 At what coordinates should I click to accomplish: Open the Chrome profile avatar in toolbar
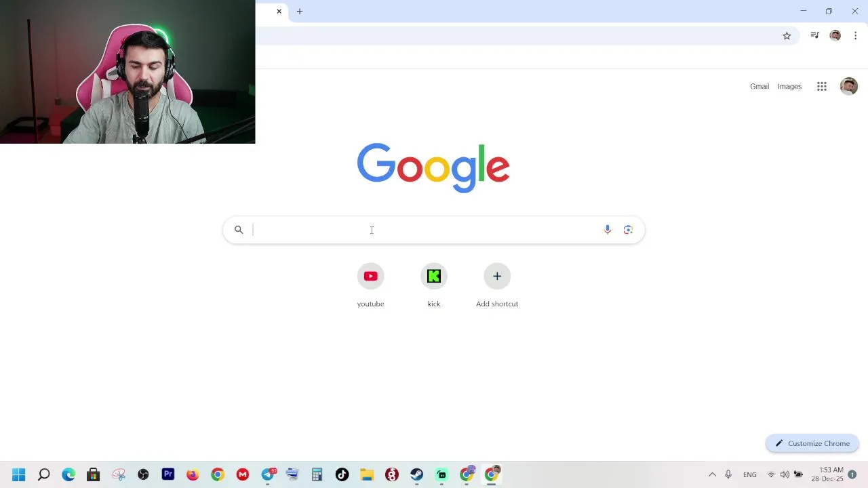[x=835, y=35]
